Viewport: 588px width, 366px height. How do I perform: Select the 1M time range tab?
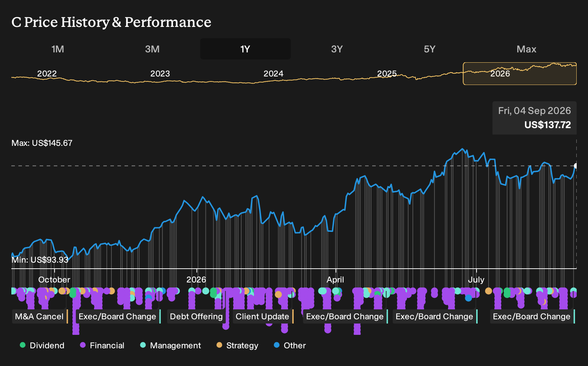58,49
